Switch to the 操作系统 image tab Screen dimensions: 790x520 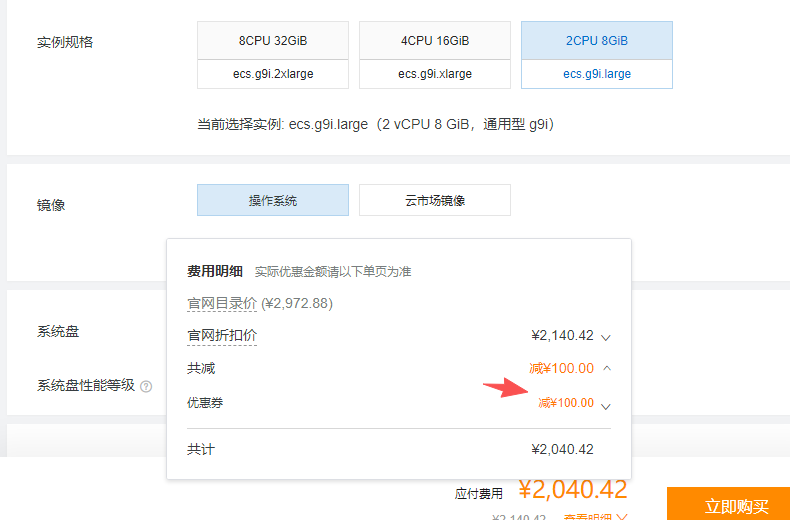point(273,200)
